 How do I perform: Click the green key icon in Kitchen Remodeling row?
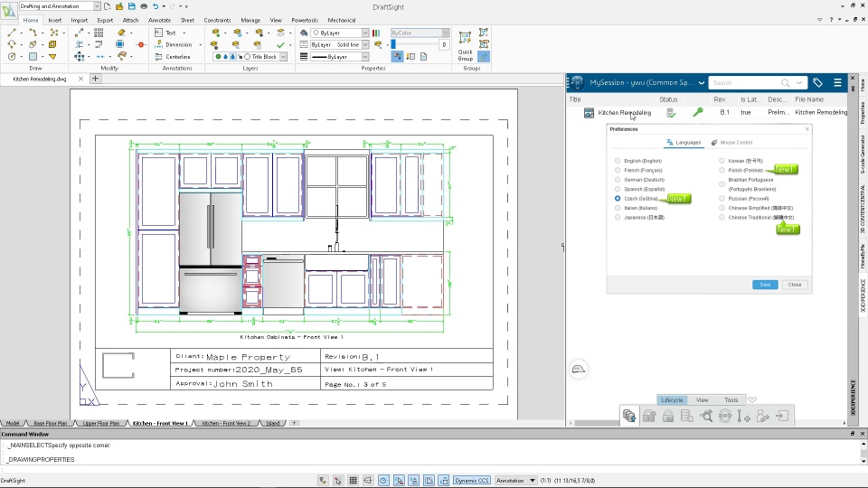[697, 113]
